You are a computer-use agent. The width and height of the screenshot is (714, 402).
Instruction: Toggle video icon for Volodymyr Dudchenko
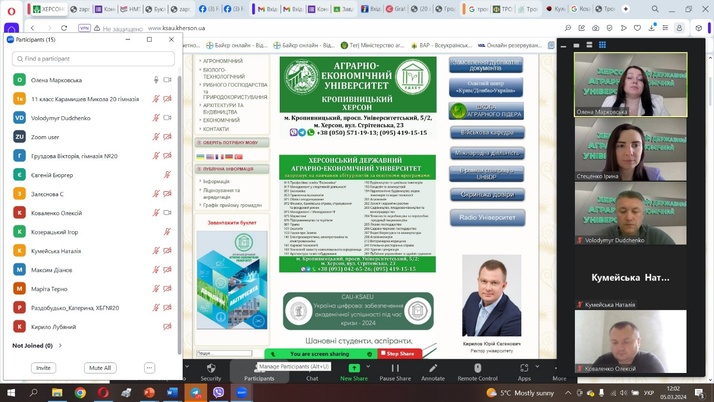pos(168,117)
